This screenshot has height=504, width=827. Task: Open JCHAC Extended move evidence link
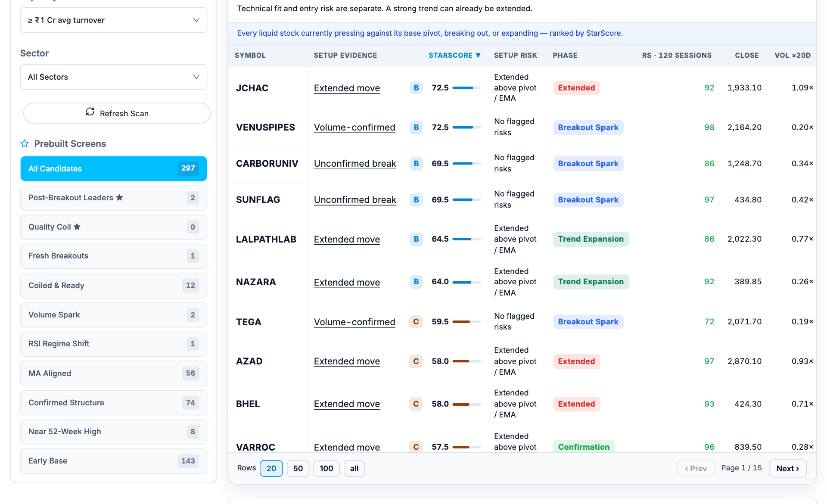[347, 88]
